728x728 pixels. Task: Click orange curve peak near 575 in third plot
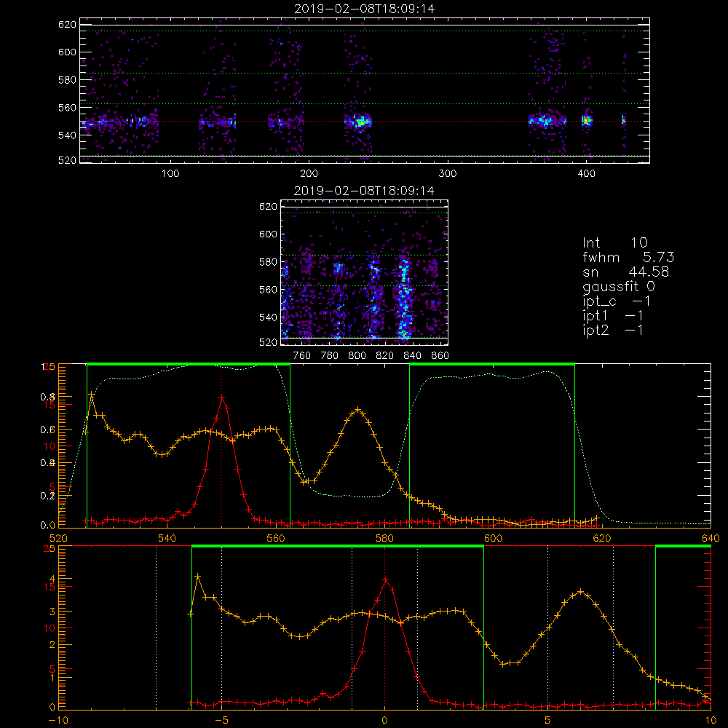pos(357,409)
